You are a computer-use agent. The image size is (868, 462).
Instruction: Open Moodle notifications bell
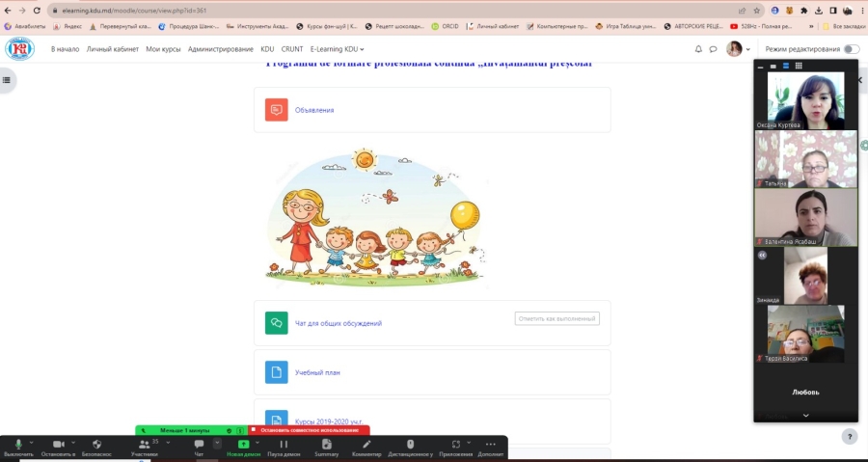[x=698, y=49]
